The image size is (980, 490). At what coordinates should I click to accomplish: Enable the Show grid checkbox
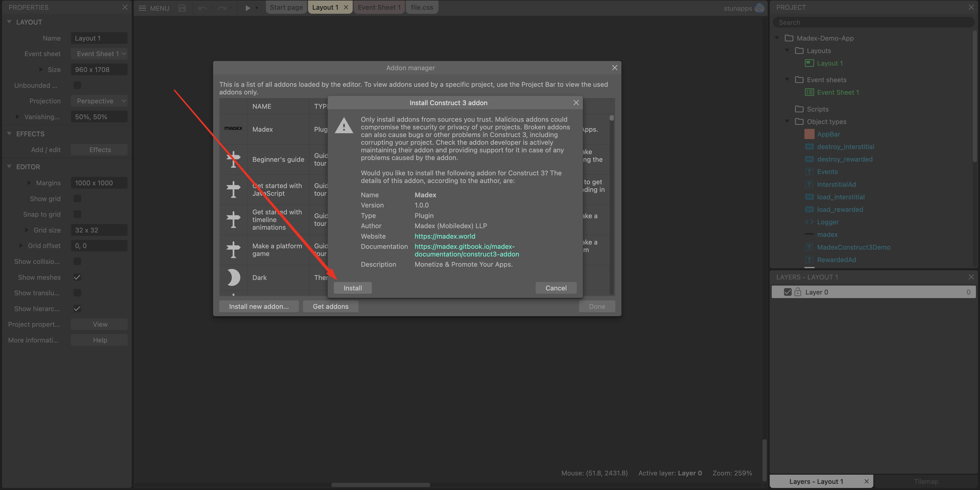[x=77, y=199]
